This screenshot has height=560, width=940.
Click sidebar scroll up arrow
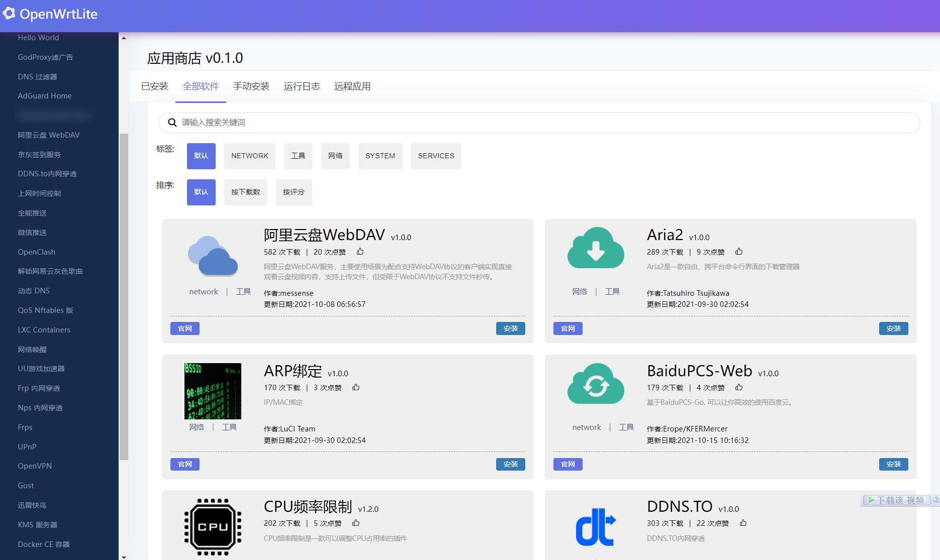tap(124, 38)
